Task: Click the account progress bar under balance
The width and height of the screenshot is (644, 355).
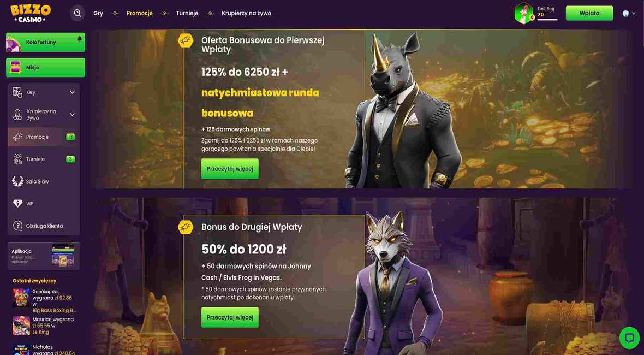Action: pyautogui.click(x=547, y=19)
